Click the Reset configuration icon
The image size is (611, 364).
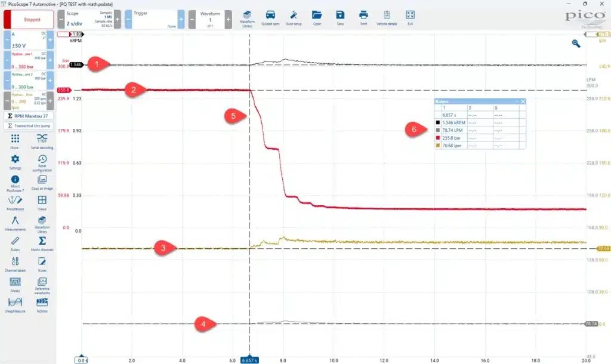pyautogui.click(x=42, y=162)
